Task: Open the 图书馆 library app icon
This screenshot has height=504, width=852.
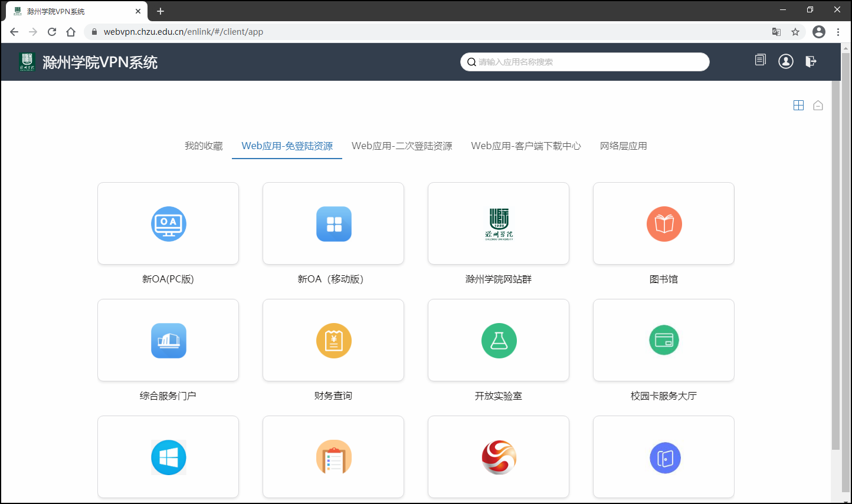Action: (x=664, y=224)
